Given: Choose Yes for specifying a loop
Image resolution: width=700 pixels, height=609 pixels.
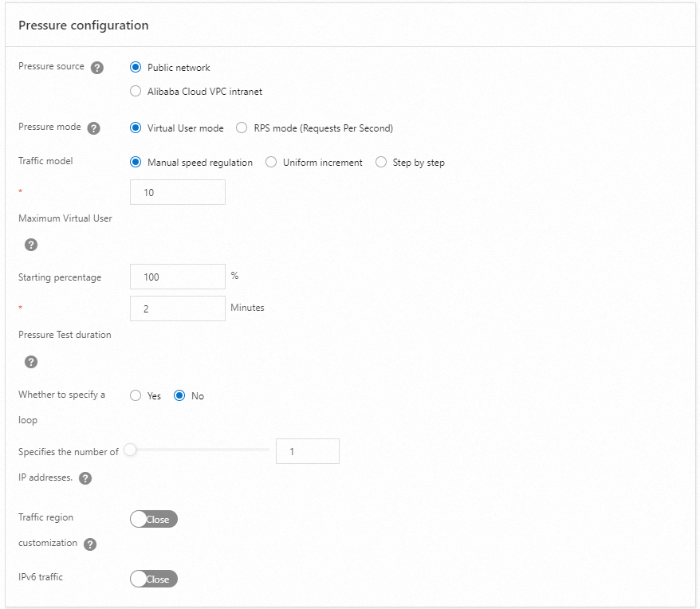Looking at the screenshot, I should (136, 395).
